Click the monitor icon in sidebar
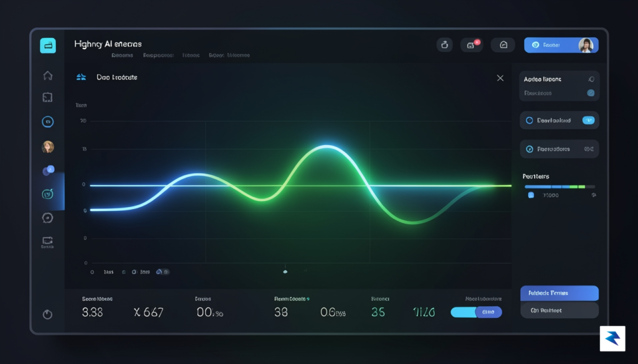Screen dimensions: 638x364 click(47, 242)
